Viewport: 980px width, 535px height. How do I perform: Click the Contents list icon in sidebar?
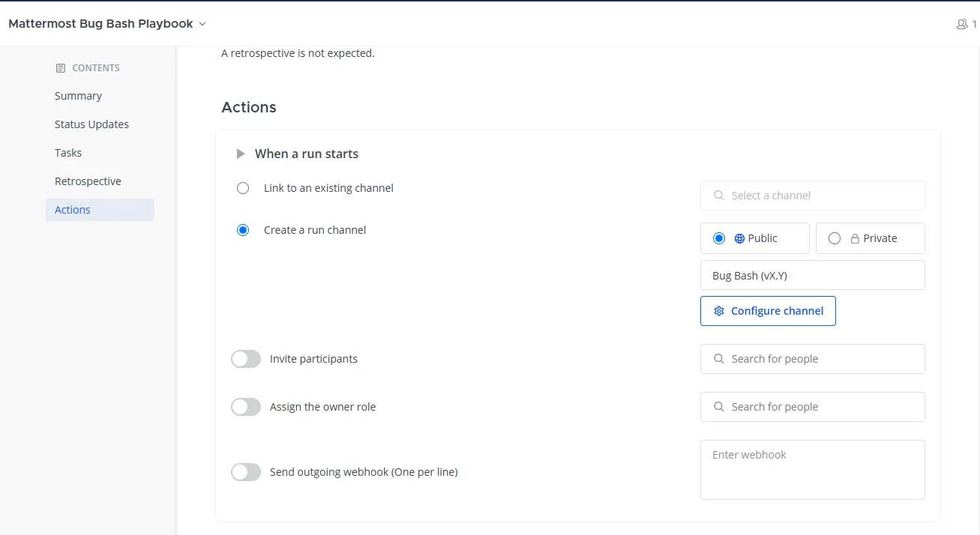click(61, 68)
